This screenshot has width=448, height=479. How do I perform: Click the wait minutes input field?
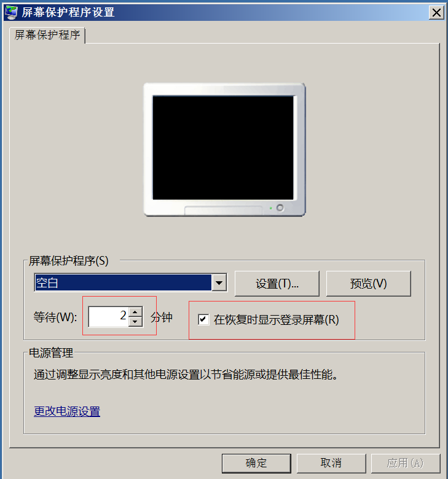pos(109,316)
